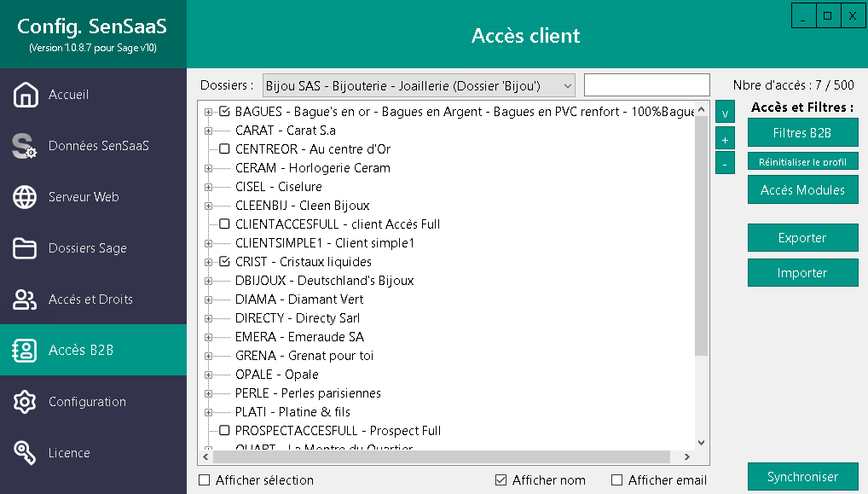Open Accès Modules button

[x=802, y=190]
